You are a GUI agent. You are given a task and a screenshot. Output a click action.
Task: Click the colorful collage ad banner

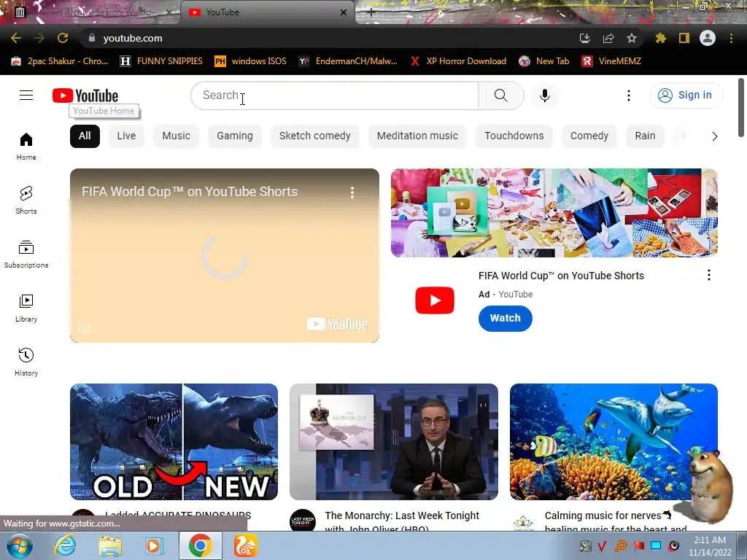pos(554,213)
